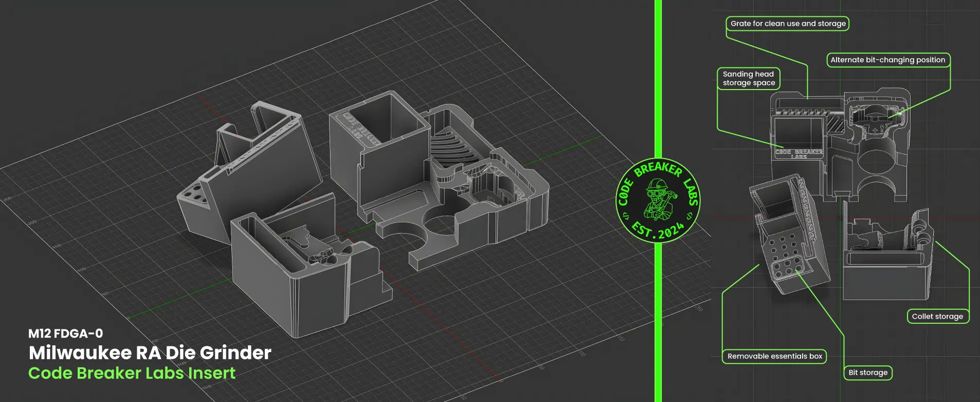Click the 'Grate for clean use and storage' label
This screenshot has width=980, height=402.
click(x=788, y=24)
